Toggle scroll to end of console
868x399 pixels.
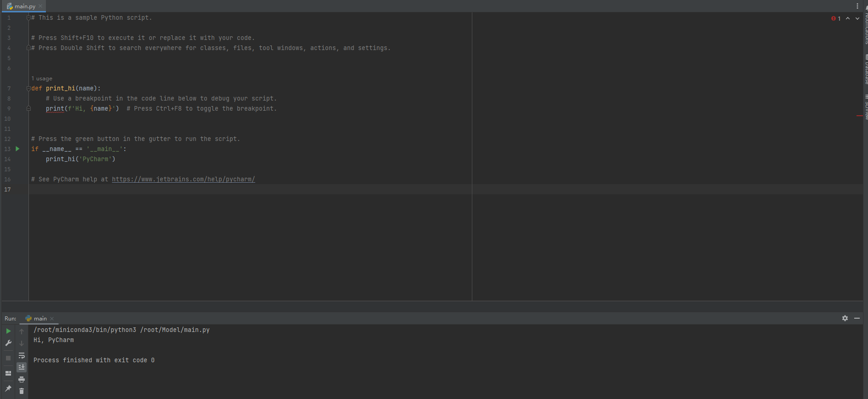pyautogui.click(x=22, y=367)
